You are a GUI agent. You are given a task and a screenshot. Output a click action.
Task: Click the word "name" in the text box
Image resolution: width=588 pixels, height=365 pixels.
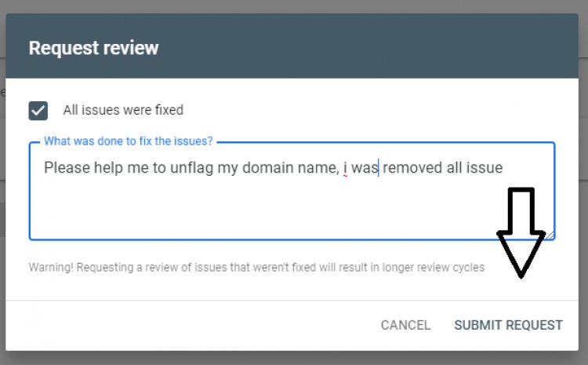click(x=318, y=167)
